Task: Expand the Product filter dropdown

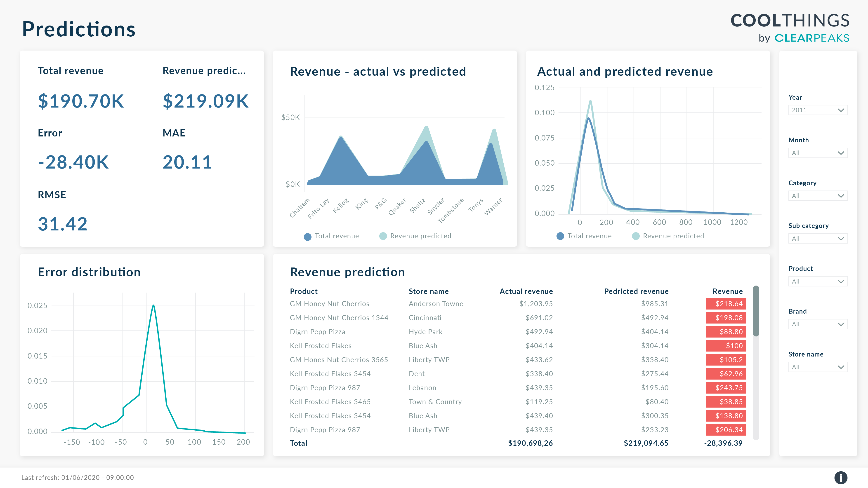Action: click(818, 281)
